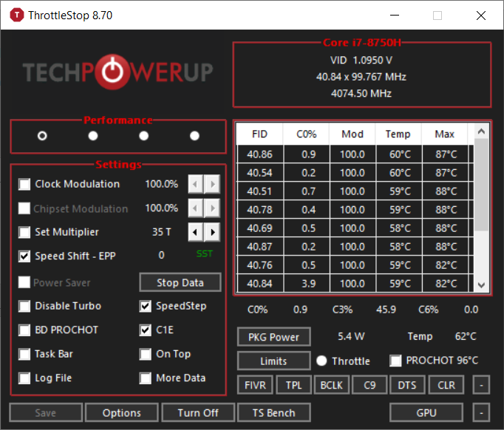The height and width of the screenshot is (430, 504).
Task: Increase Clock Modulation with the right arrow
Action: [212, 184]
